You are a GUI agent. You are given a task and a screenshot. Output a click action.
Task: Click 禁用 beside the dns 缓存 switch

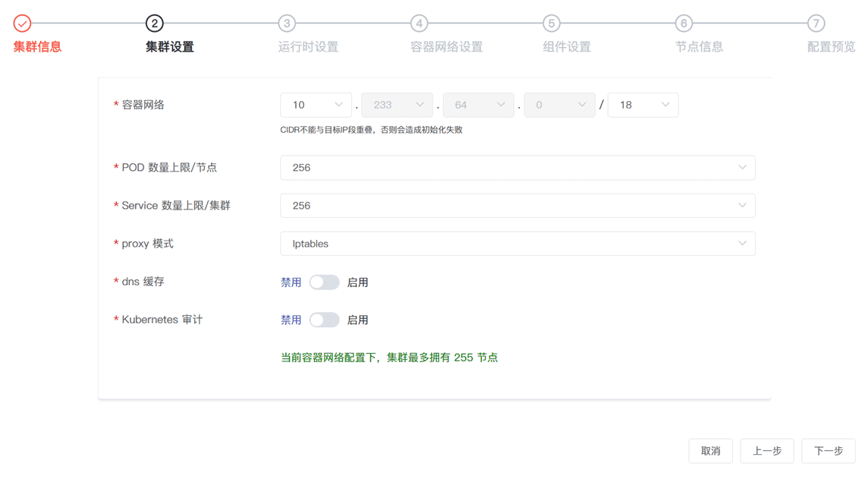click(x=291, y=282)
